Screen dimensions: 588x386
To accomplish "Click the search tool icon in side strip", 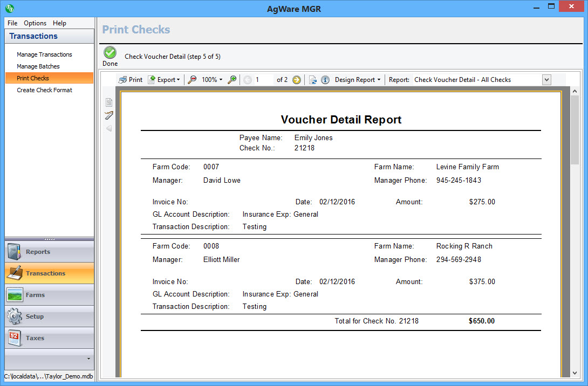I will pos(109,115).
